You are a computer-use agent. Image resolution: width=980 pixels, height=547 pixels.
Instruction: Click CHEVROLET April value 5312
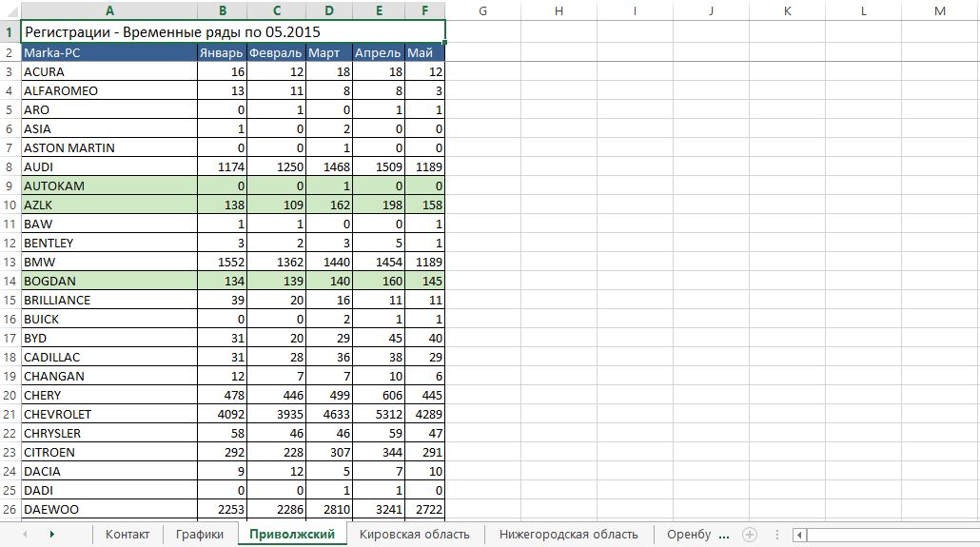pyautogui.click(x=379, y=414)
